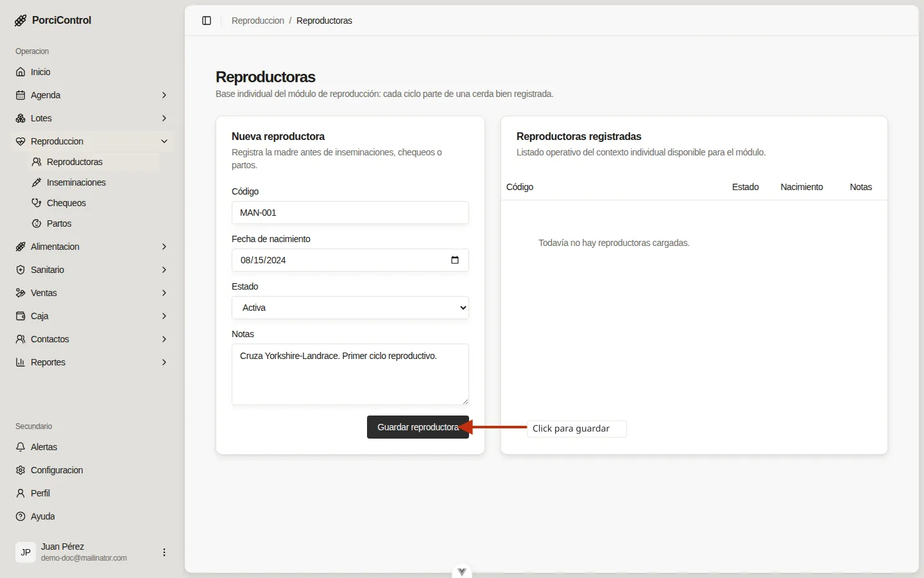
Task: Toggle the sidebar panel icon
Action: coord(207,21)
